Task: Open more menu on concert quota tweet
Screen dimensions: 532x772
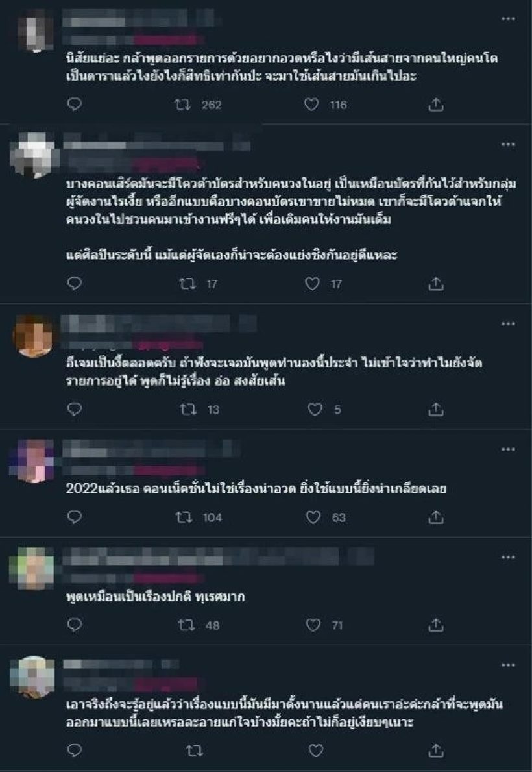Action: (x=509, y=145)
